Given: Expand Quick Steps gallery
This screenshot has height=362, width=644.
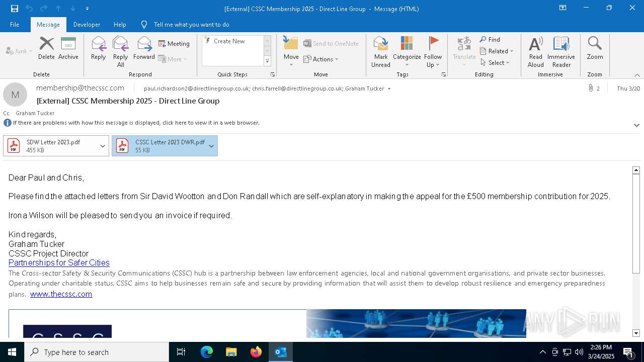Looking at the screenshot, I should coord(267,61).
